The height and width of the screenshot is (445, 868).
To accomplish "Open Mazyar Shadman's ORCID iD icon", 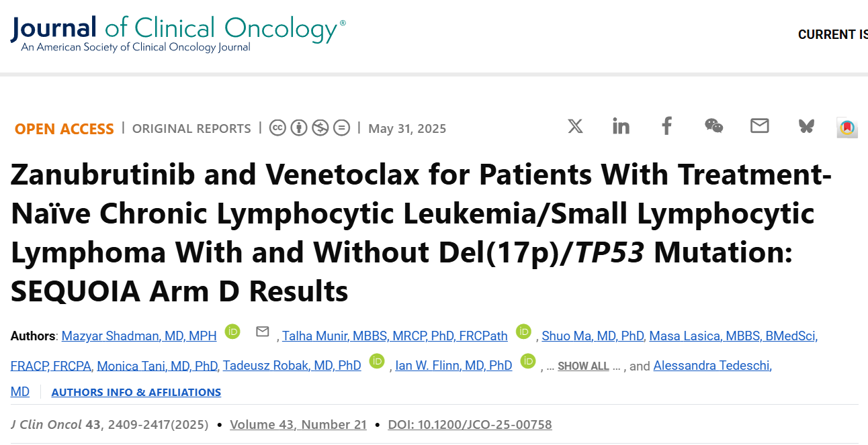I will (232, 332).
